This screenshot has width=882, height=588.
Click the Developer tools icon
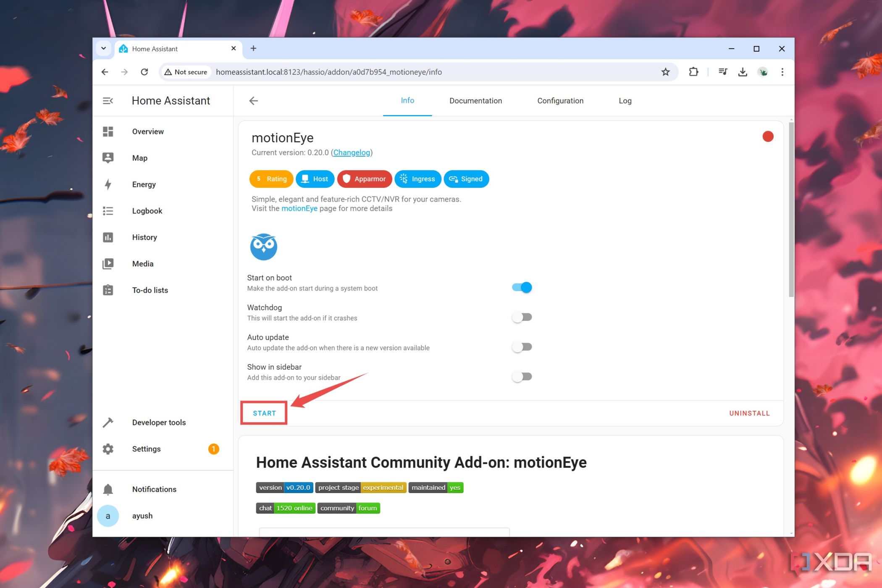[108, 422]
